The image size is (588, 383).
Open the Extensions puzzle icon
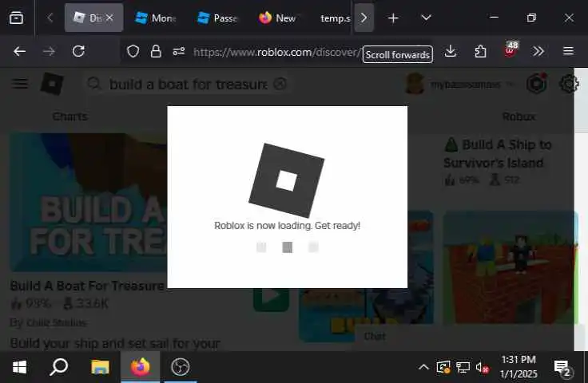point(480,51)
